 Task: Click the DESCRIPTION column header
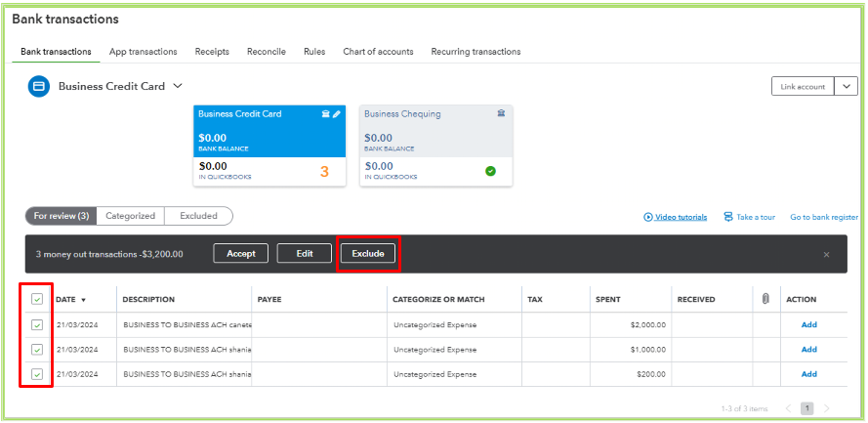pos(148,300)
